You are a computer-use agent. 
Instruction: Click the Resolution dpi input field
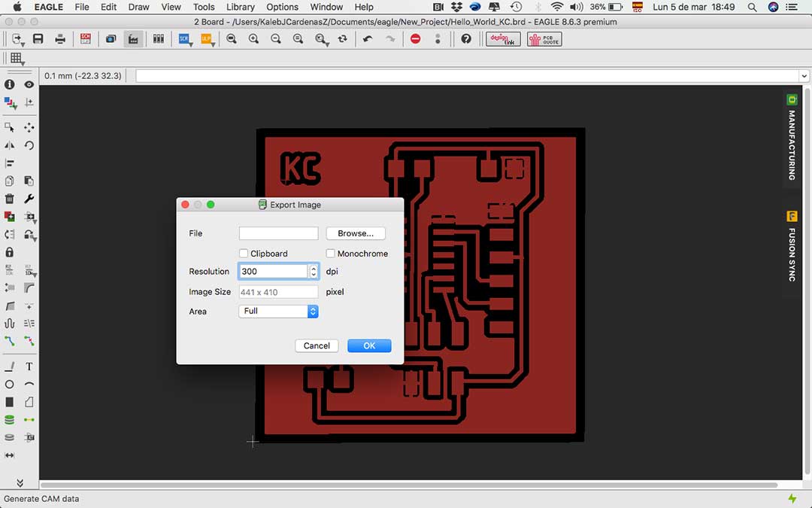(x=274, y=272)
